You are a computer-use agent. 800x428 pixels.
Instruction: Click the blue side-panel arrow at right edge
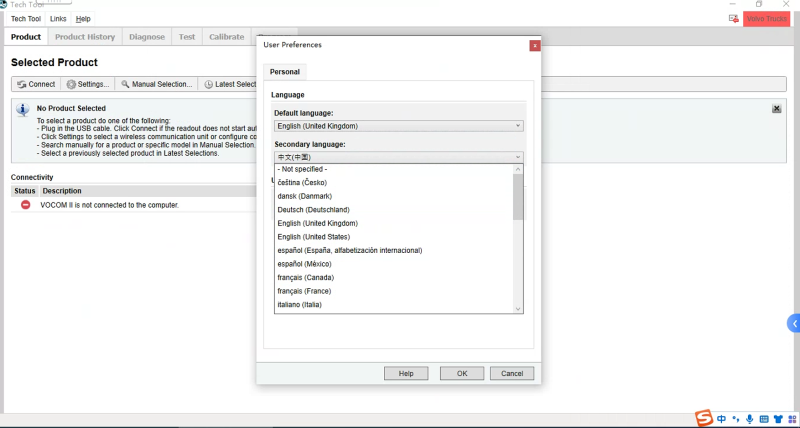coord(794,323)
